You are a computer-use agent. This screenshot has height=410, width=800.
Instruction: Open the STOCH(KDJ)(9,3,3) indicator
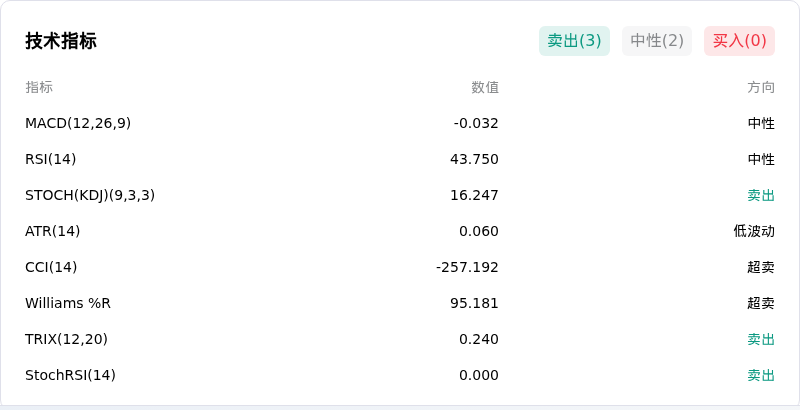(x=90, y=195)
